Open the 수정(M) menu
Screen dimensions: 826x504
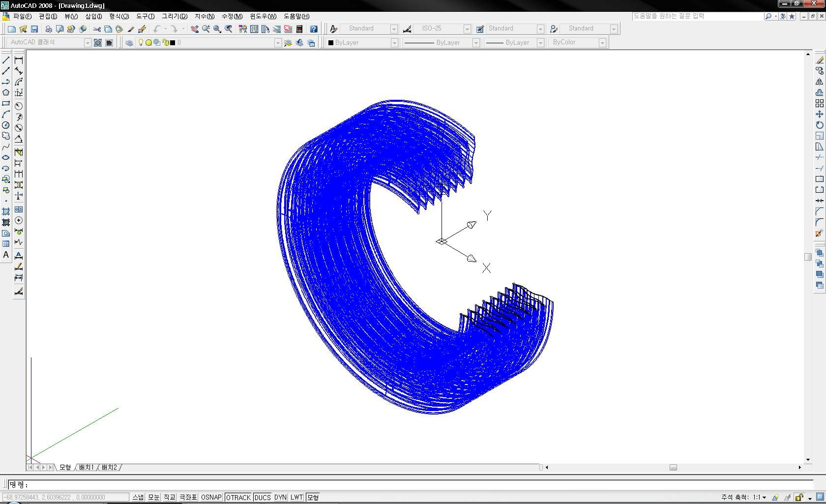point(232,16)
